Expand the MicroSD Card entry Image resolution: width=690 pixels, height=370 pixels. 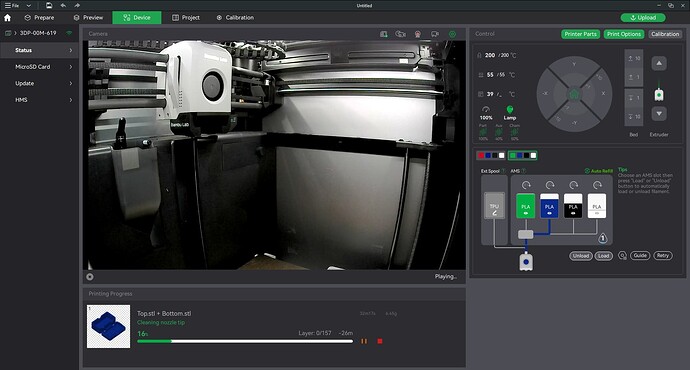click(x=40, y=67)
